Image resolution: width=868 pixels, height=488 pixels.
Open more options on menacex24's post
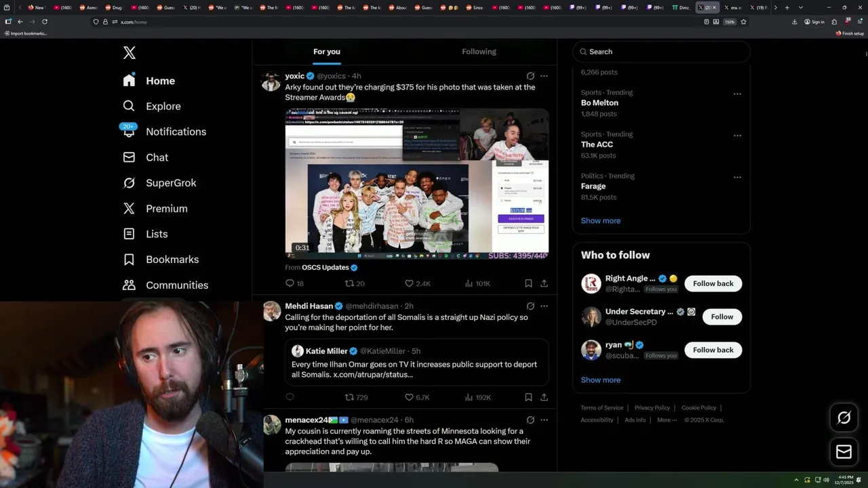544,420
